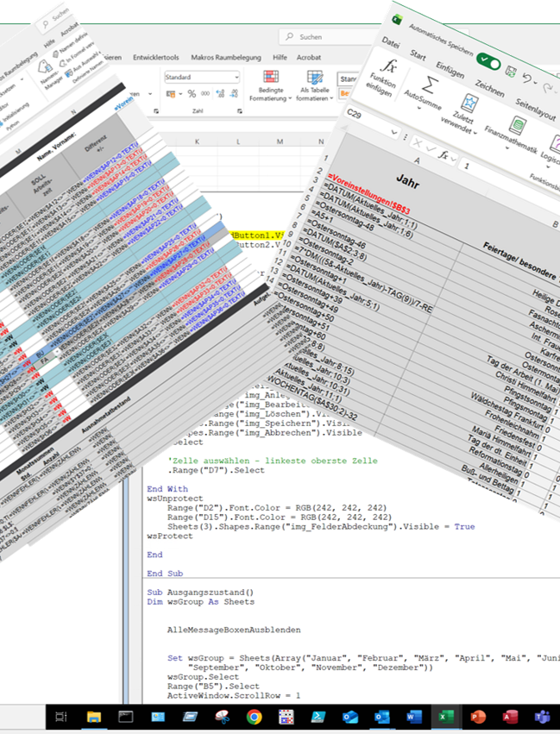Screen dimensions: 560x734
Task: Apply the percent number format
Action: pyautogui.click(x=192, y=94)
